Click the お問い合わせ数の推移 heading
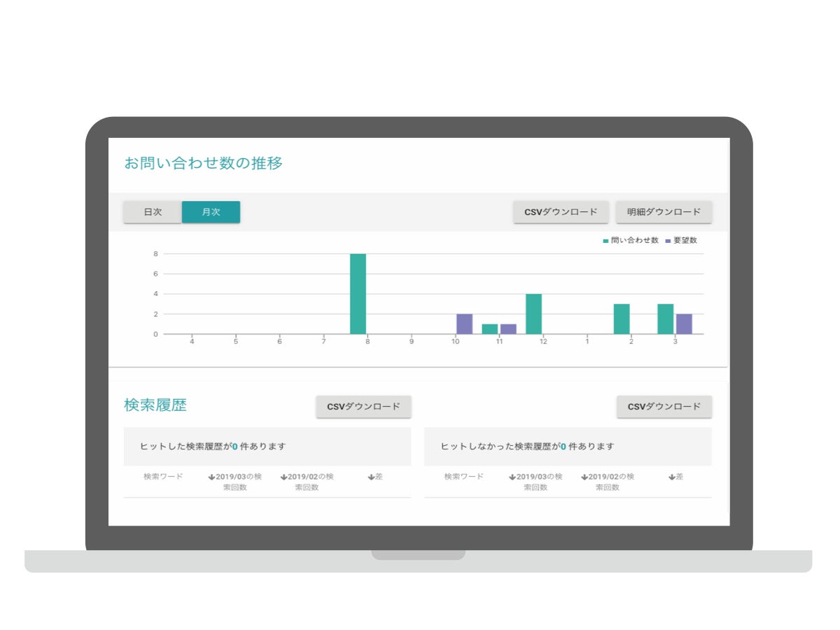This screenshot has width=840, height=630. coord(204,163)
